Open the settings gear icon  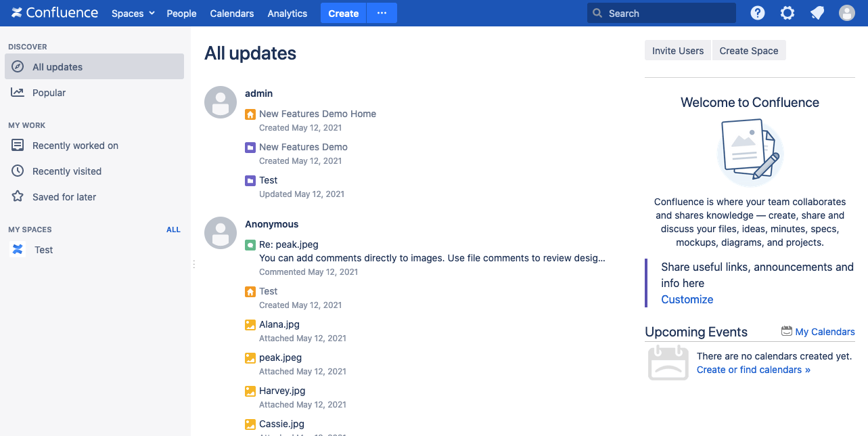[x=787, y=12]
